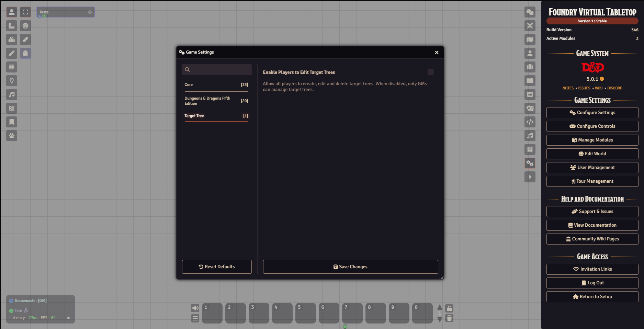Select the Measurement ruler-triangle tool
Screen dimensions: 644x329
pyautogui.click(x=12, y=26)
